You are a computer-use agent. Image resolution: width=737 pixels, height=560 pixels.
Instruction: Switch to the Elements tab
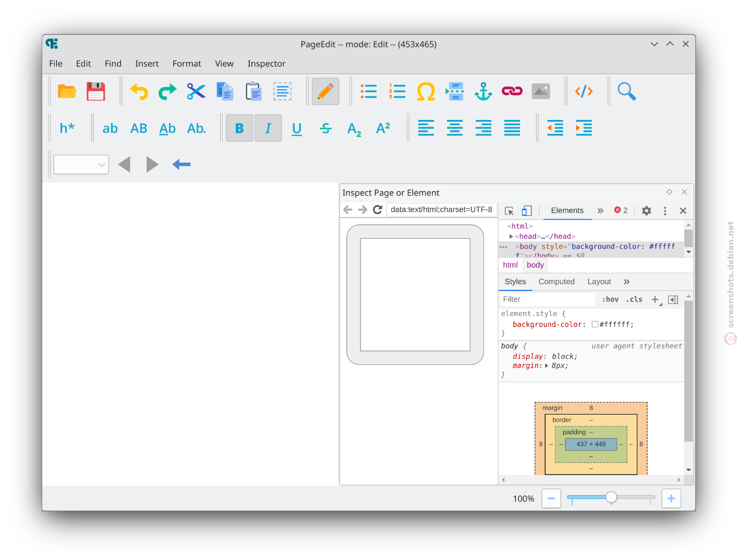tap(567, 211)
